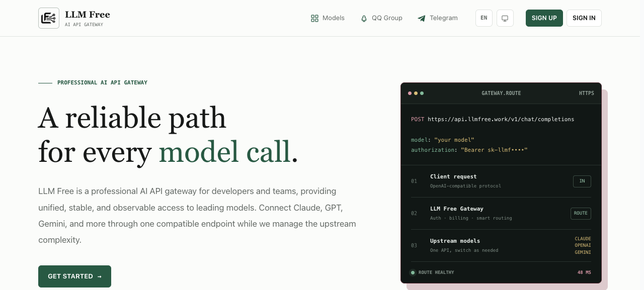Click the HTTPS label in card header
644x290 pixels.
coord(587,93)
